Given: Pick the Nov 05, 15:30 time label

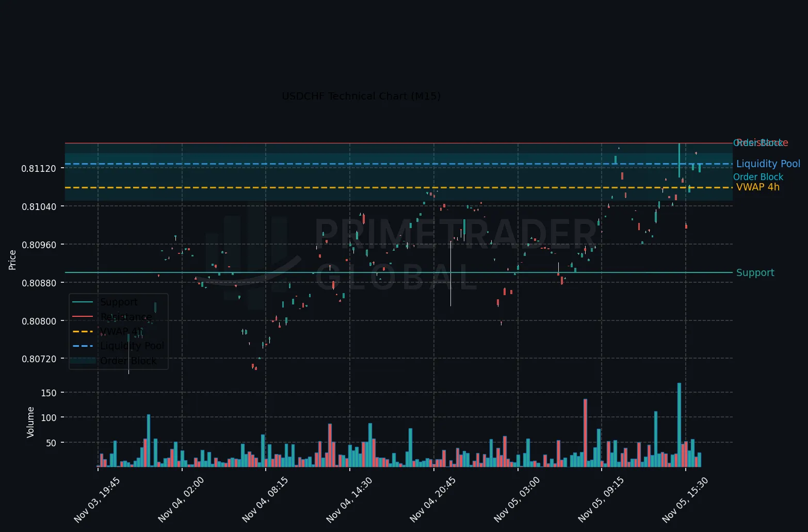Looking at the screenshot, I should pyautogui.click(x=685, y=500).
